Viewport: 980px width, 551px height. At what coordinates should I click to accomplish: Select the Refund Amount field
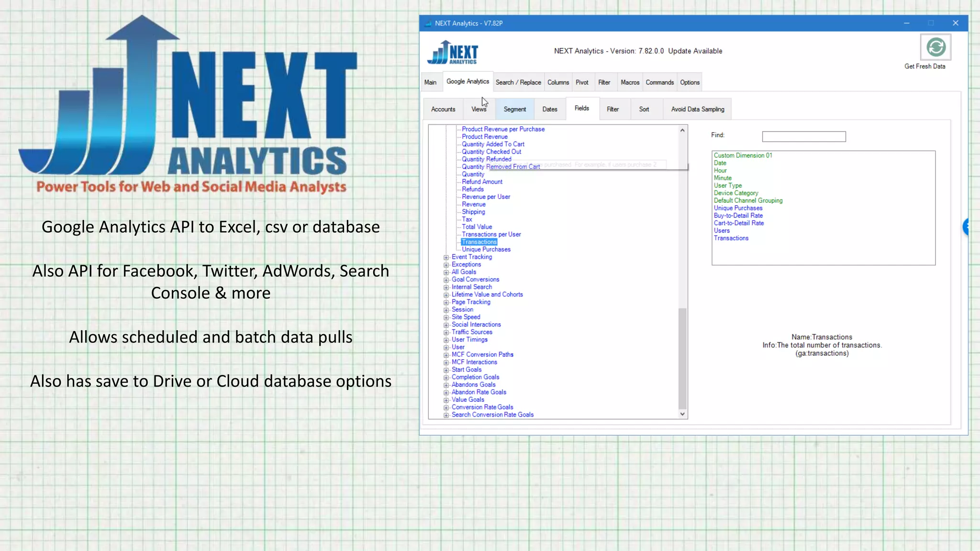(482, 182)
